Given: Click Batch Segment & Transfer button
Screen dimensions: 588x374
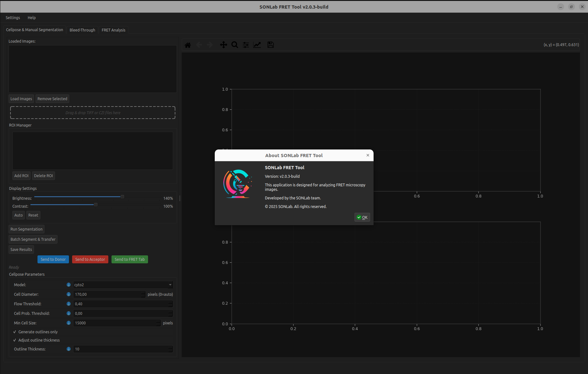Looking at the screenshot, I should coord(33,239).
